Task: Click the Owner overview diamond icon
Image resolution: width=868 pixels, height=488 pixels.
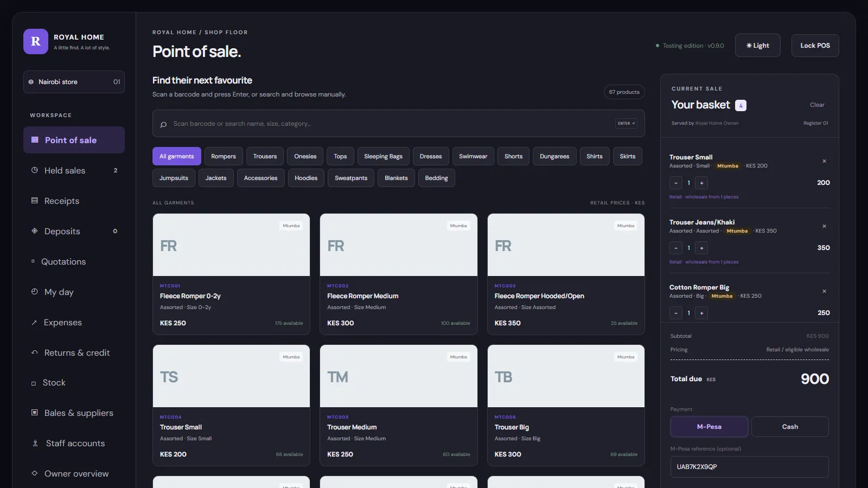Action: point(35,473)
